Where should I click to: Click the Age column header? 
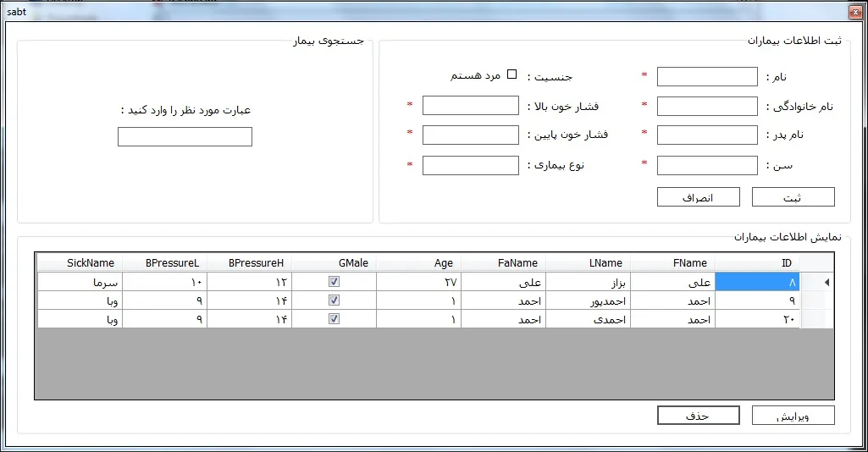click(418, 262)
